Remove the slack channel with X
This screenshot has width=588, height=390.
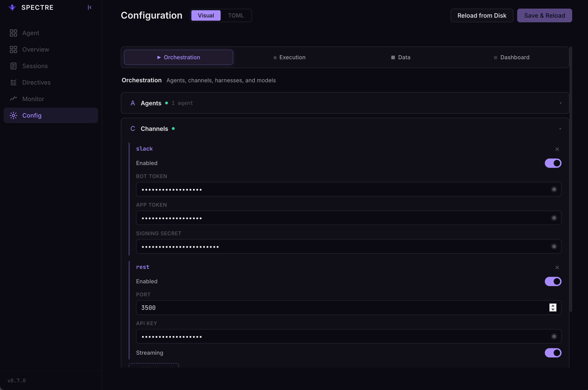[557, 149]
